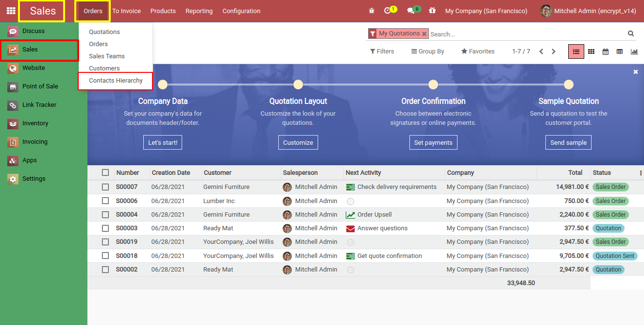Switch to Pivot table view
The width and height of the screenshot is (644, 325).
tap(620, 51)
